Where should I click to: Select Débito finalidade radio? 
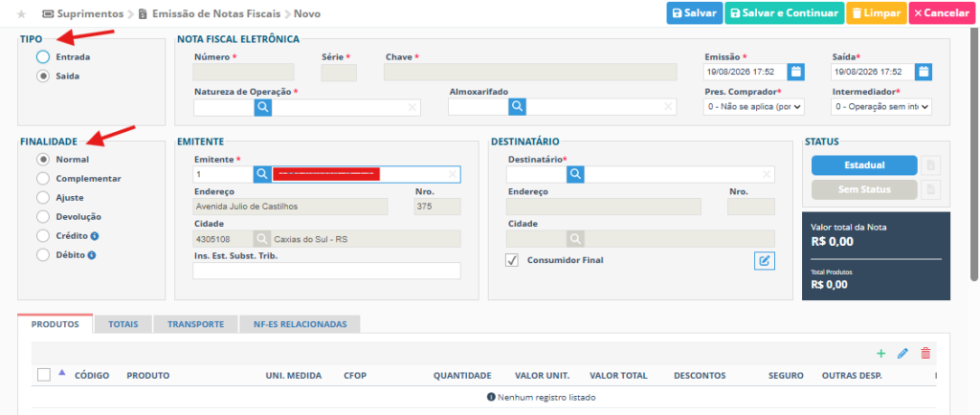pyautogui.click(x=42, y=255)
